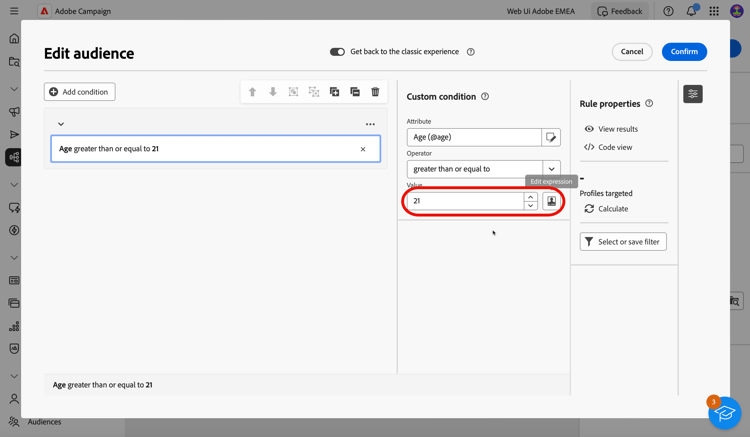
Task: Click the Add condition button
Action: pyautogui.click(x=79, y=92)
